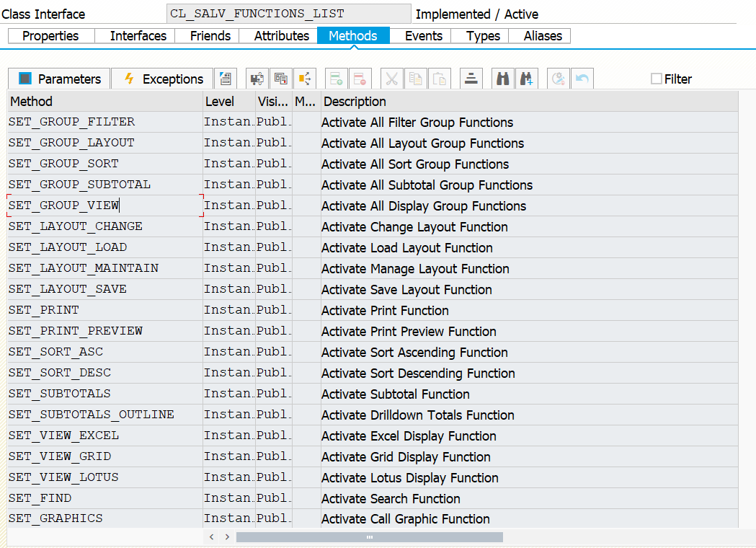Select the SET_GROUP_SORT method cell
This screenshot has height=548, width=756.
tap(105, 164)
